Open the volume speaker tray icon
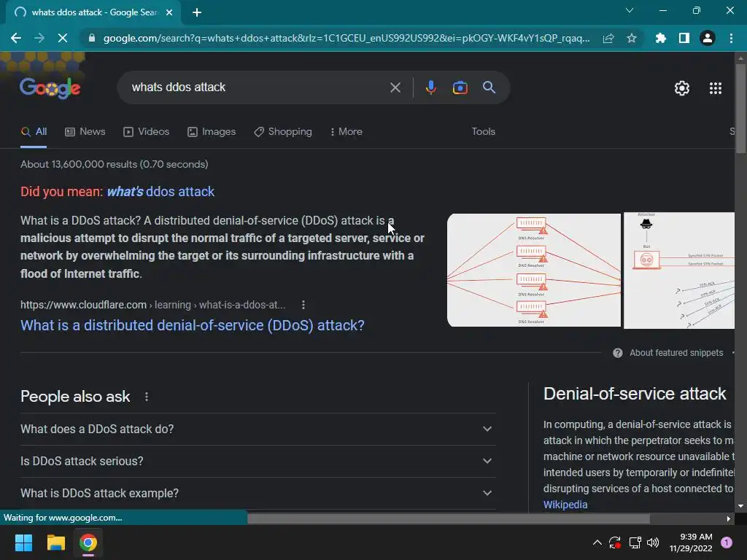The image size is (747, 560). coord(653,542)
